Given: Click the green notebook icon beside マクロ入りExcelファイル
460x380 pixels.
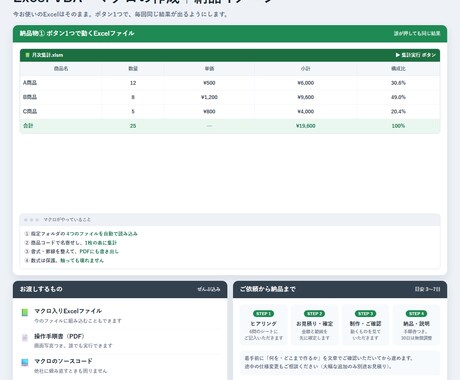Looking at the screenshot, I should 25,312.
